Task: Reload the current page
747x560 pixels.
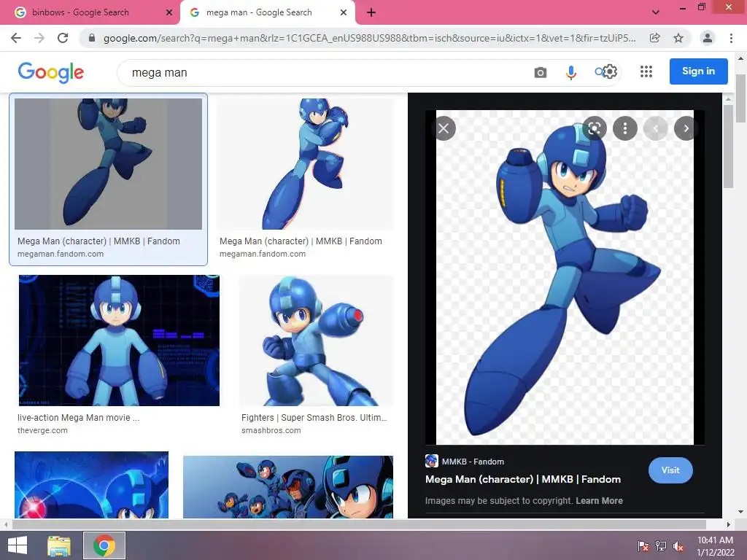Action: pyautogui.click(x=63, y=38)
